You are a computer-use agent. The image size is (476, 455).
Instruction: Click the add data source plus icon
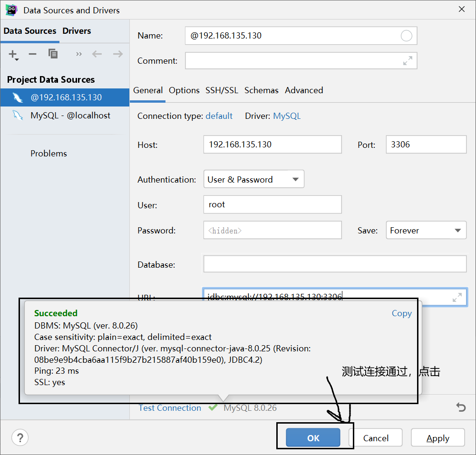[12, 54]
